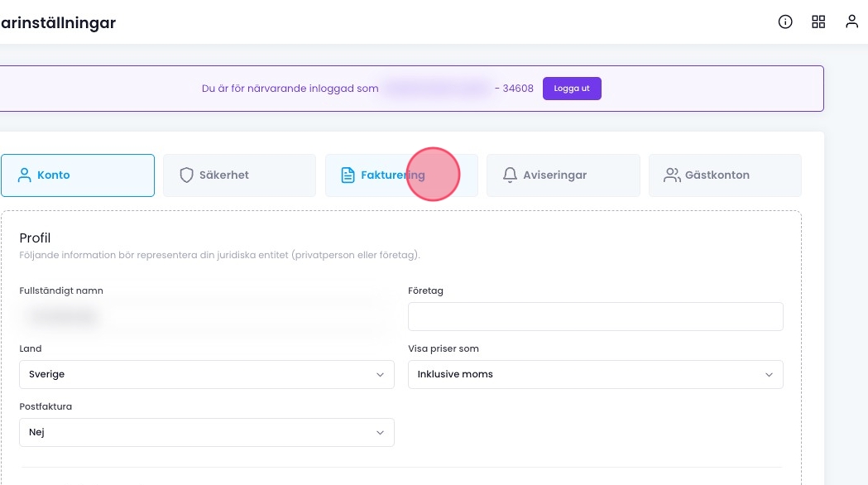
Task: Click the bell icon on Aviseringar tab
Action: [x=510, y=175]
